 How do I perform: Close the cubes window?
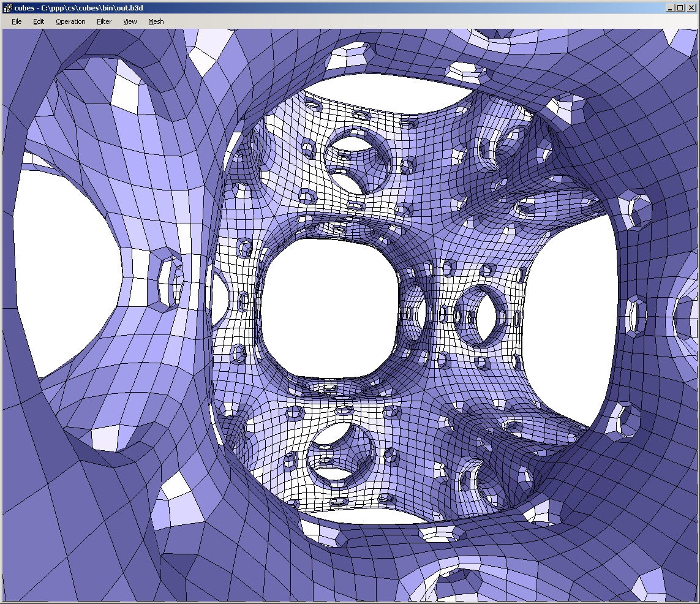click(691, 8)
